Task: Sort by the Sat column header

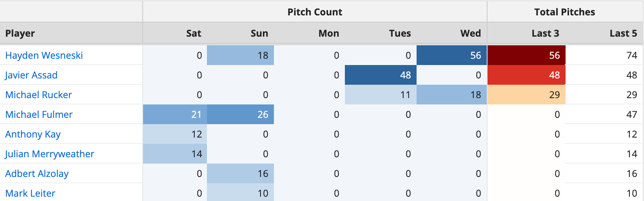Action: 194,33
